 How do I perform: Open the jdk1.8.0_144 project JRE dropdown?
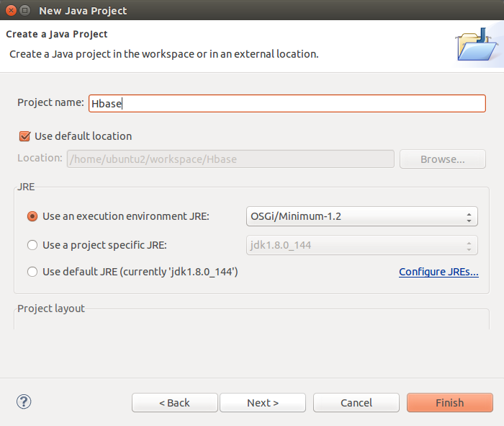(361, 245)
